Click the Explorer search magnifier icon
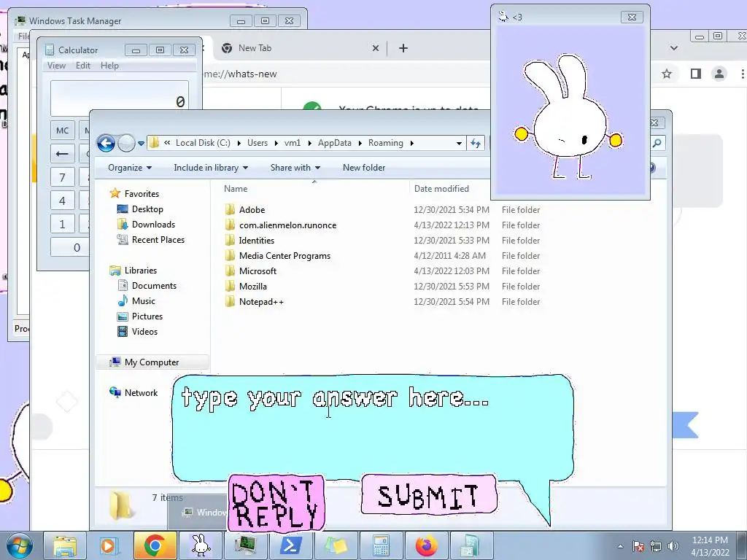747x560 pixels. click(657, 143)
